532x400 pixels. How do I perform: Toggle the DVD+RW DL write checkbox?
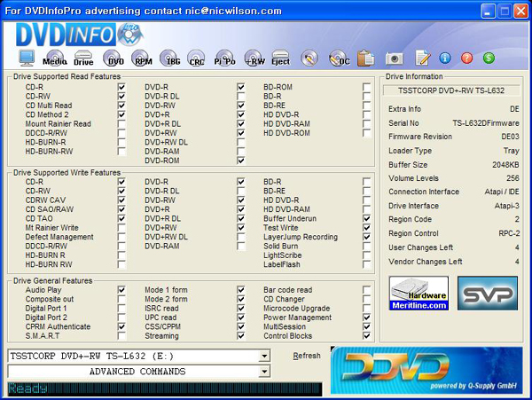240,237
